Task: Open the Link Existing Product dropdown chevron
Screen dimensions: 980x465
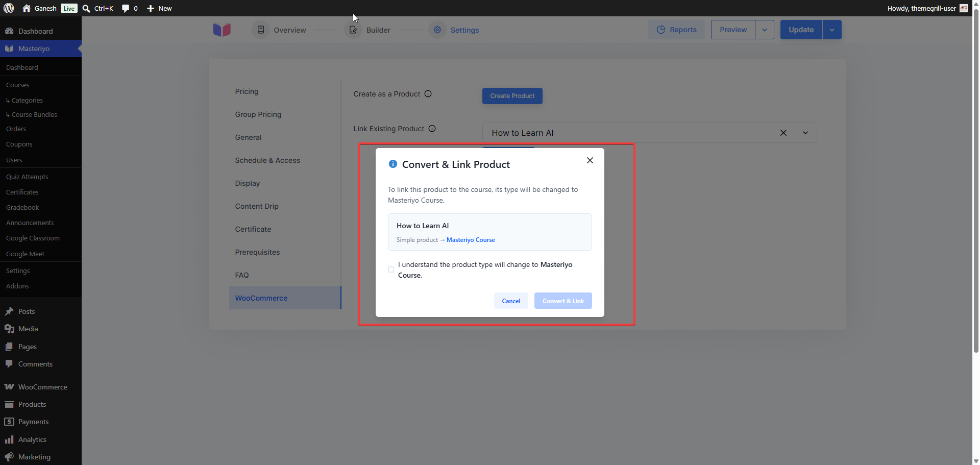Action: coord(805,133)
